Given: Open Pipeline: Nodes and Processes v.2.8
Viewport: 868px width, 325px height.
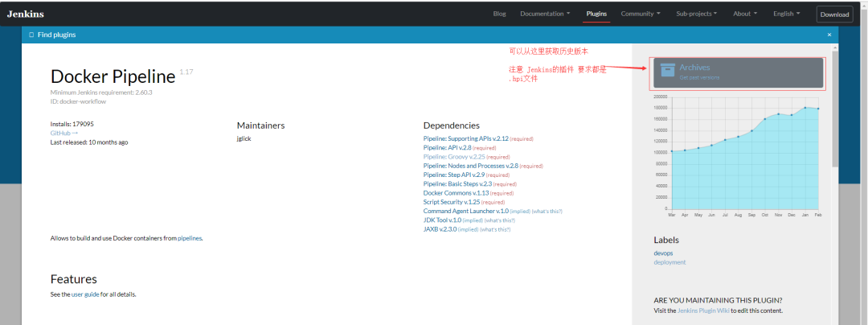Looking at the screenshot, I should [470, 166].
